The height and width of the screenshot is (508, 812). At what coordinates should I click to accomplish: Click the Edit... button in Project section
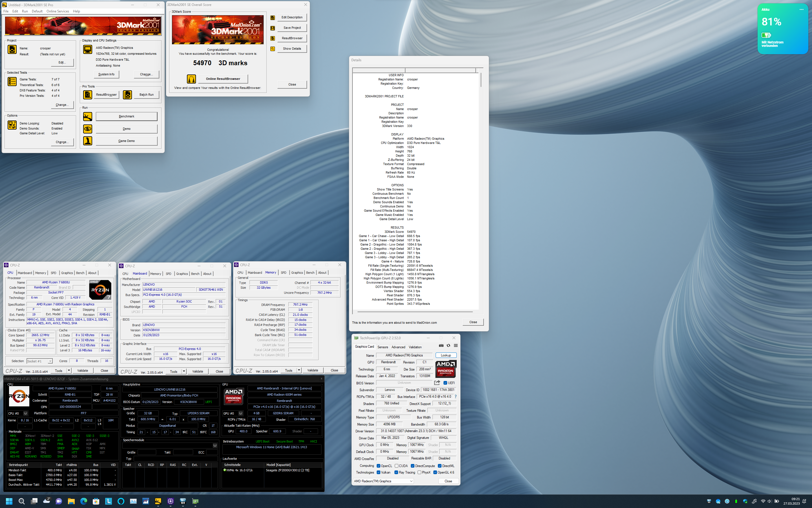[x=62, y=62]
